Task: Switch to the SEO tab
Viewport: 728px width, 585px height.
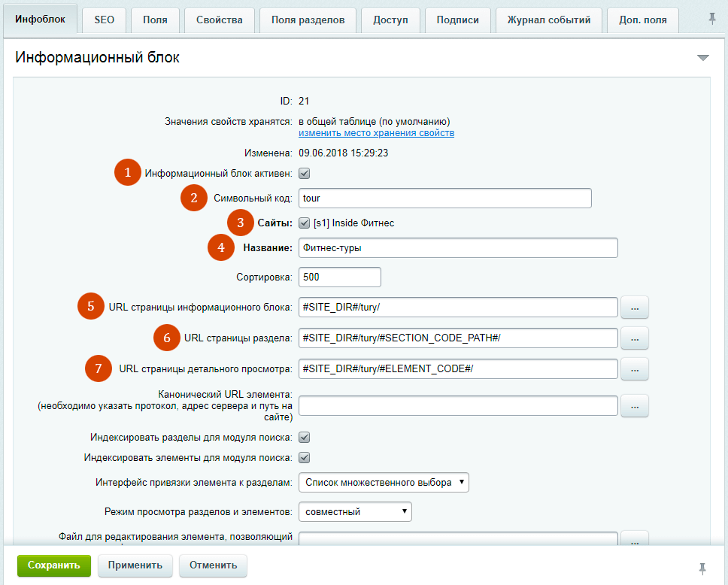Action: pyautogui.click(x=105, y=20)
